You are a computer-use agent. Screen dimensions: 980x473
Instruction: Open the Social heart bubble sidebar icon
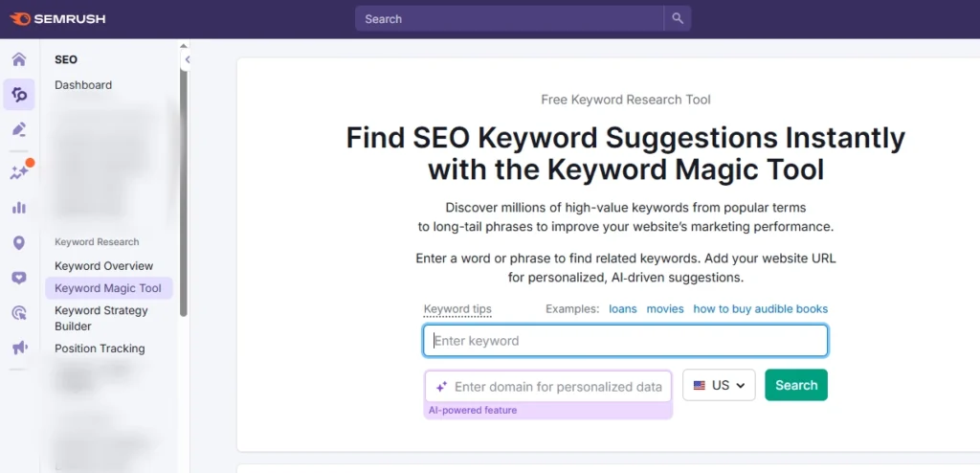[19, 278]
